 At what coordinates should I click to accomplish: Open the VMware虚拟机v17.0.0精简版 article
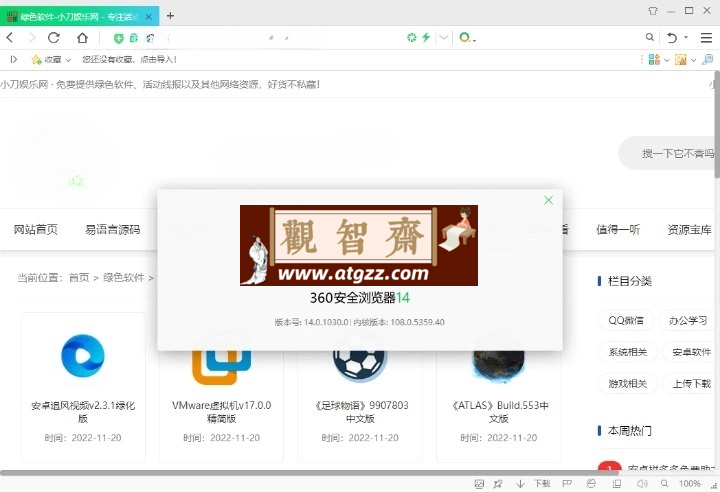pyautogui.click(x=221, y=412)
